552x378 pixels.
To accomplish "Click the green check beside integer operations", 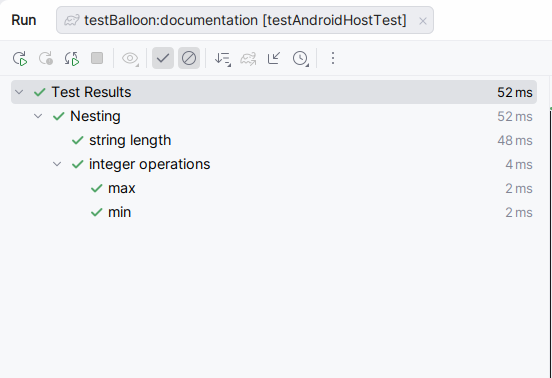I will [77, 164].
